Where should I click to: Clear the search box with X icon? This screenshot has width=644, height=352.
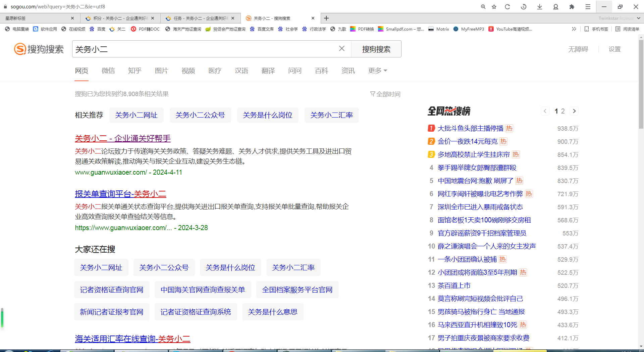coord(342,49)
